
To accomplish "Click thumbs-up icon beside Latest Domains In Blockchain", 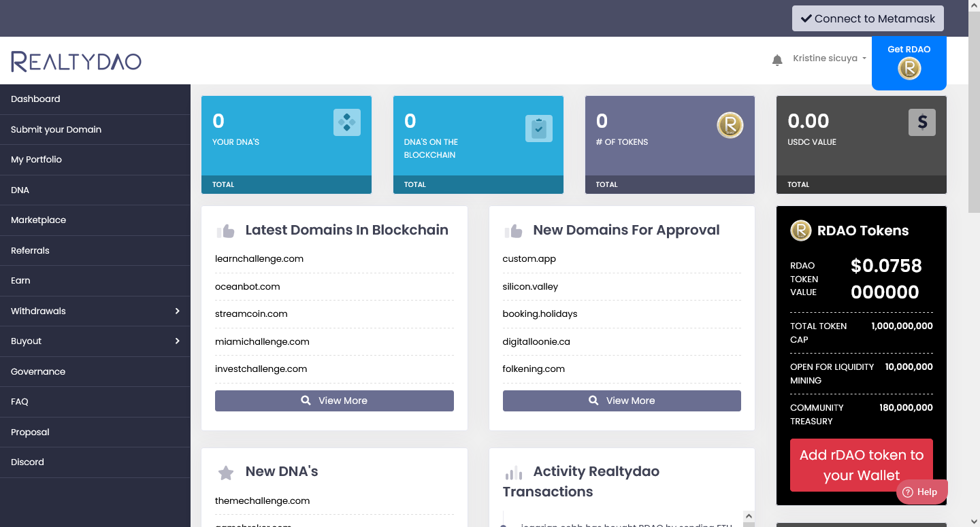I will click(x=225, y=231).
